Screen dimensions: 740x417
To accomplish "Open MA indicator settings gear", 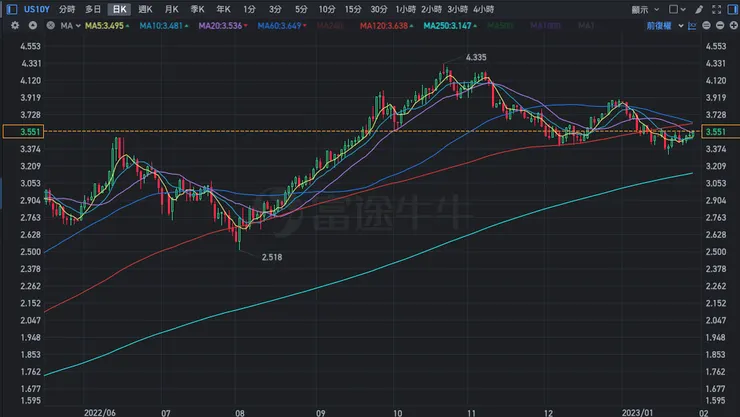I will pos(15,25).
